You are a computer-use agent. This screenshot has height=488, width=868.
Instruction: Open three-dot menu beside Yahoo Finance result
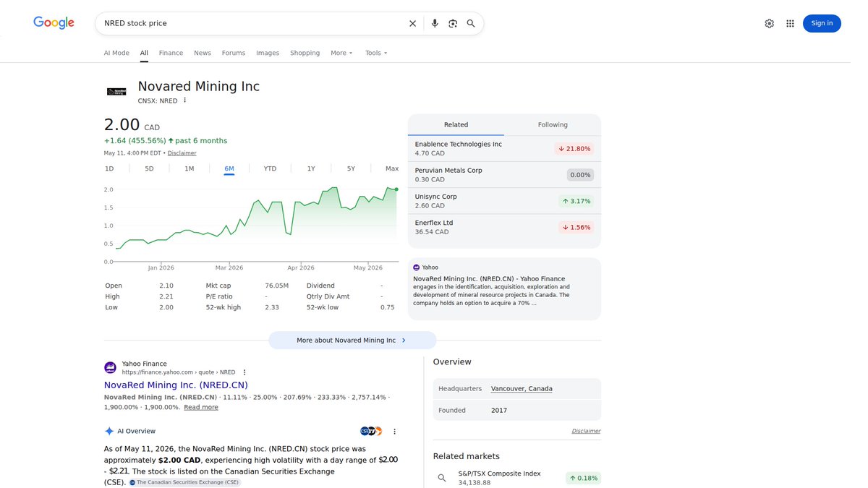(x=244, y=372)
